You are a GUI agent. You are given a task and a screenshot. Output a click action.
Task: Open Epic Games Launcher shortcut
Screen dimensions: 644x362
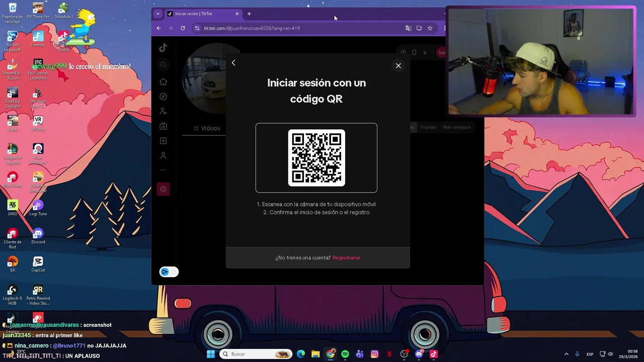coord(38,70)
